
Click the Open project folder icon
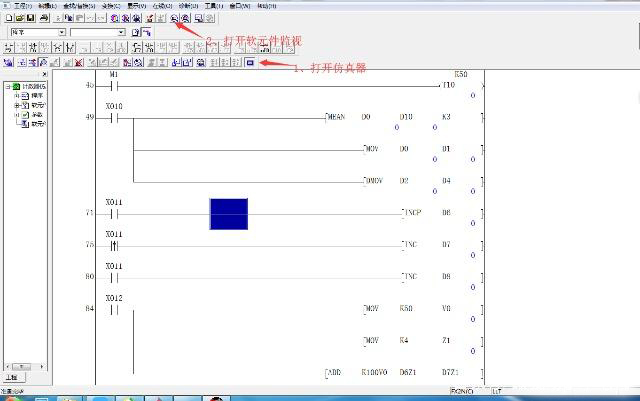click(19, 18)
